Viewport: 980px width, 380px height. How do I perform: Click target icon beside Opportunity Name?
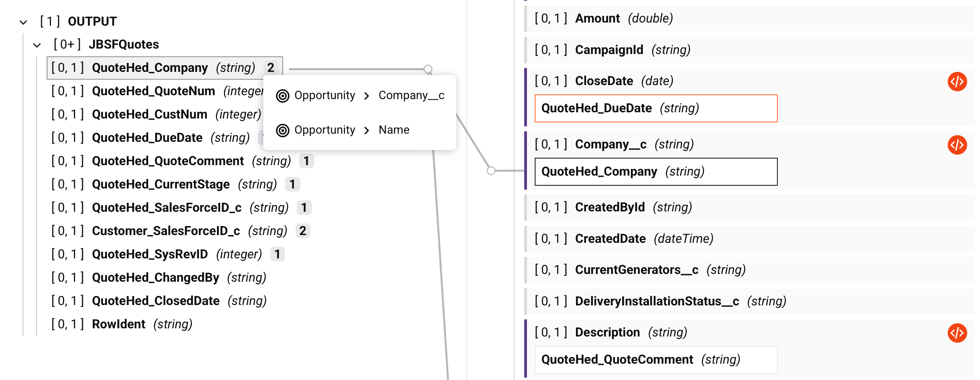point(283,130)
